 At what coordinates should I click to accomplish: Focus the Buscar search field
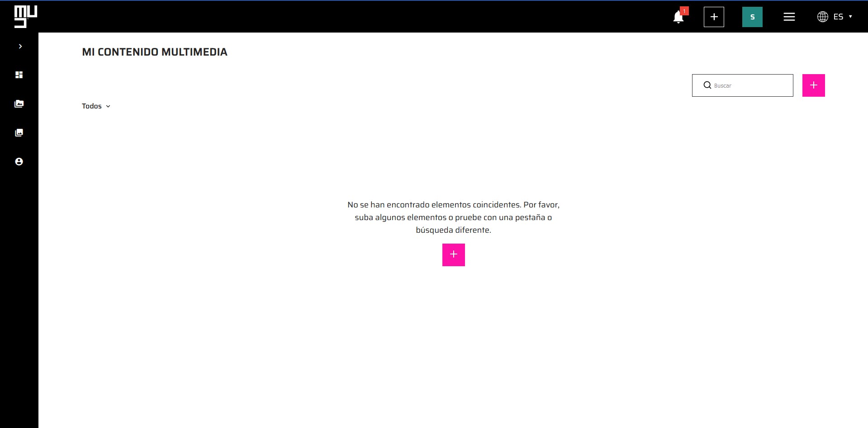pos(742,85)
